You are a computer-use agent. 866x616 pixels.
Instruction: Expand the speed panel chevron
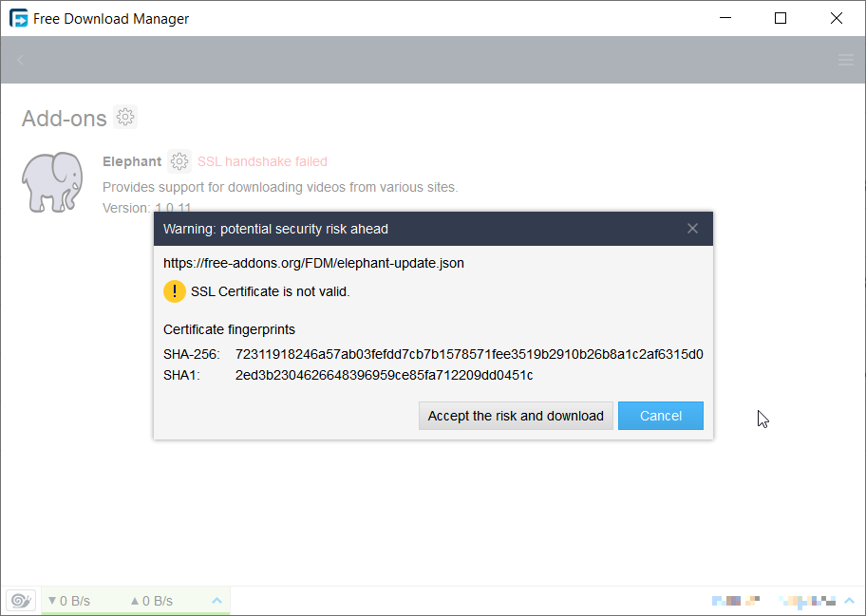[217, 601]
